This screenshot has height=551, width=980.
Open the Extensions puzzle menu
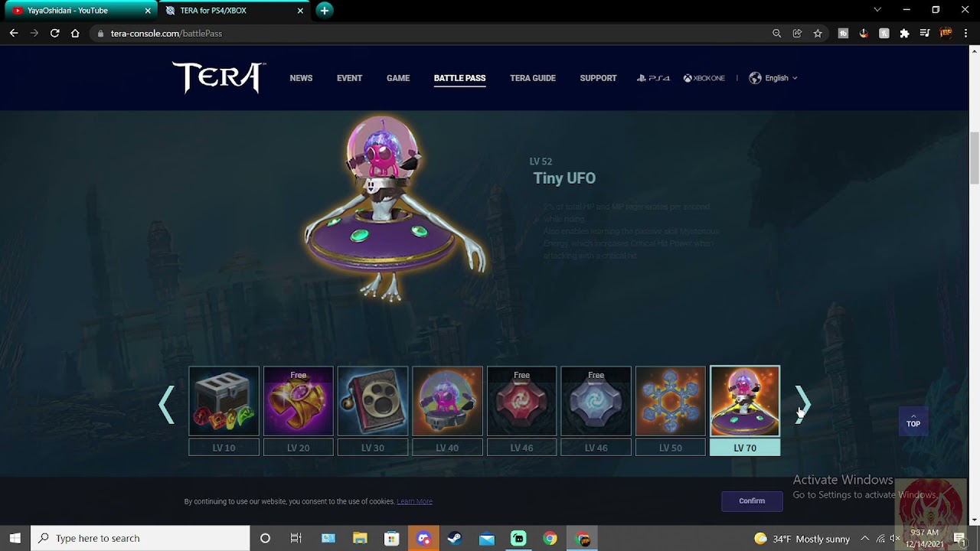904,34
